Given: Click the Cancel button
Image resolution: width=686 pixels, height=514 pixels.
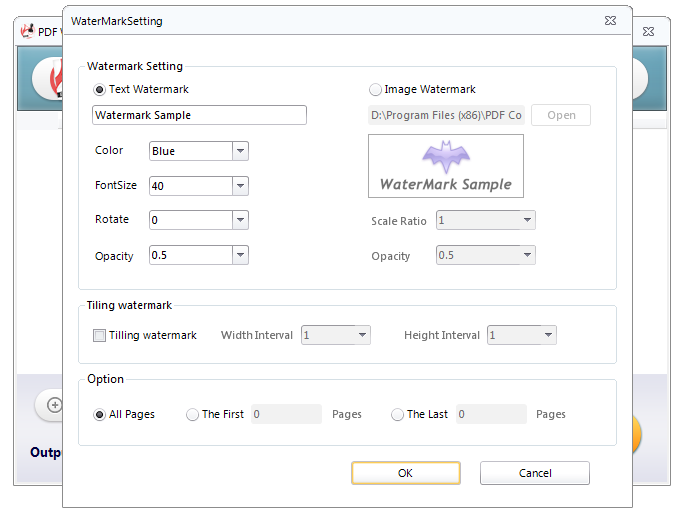Looking at the screenshot, I should coord(534,473).
